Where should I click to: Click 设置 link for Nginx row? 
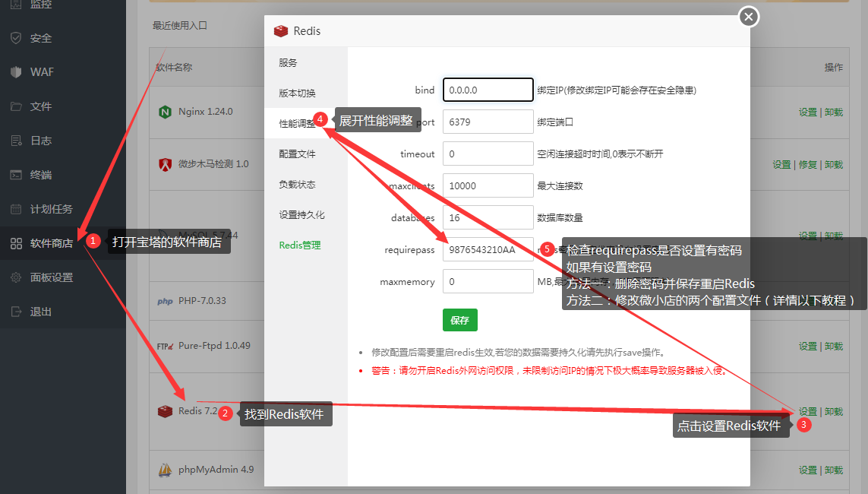point(808,112)
